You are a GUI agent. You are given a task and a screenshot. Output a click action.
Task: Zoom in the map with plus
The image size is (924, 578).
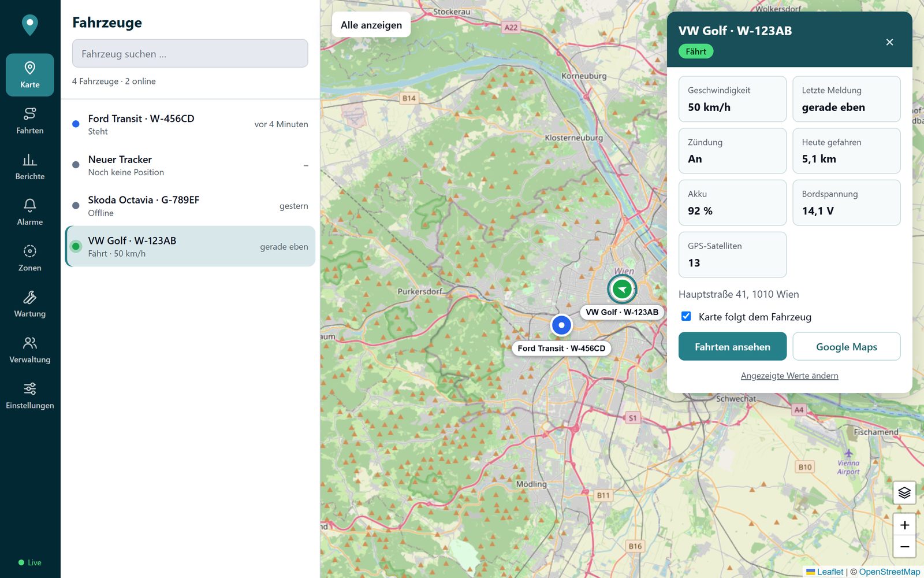(904, 525)
